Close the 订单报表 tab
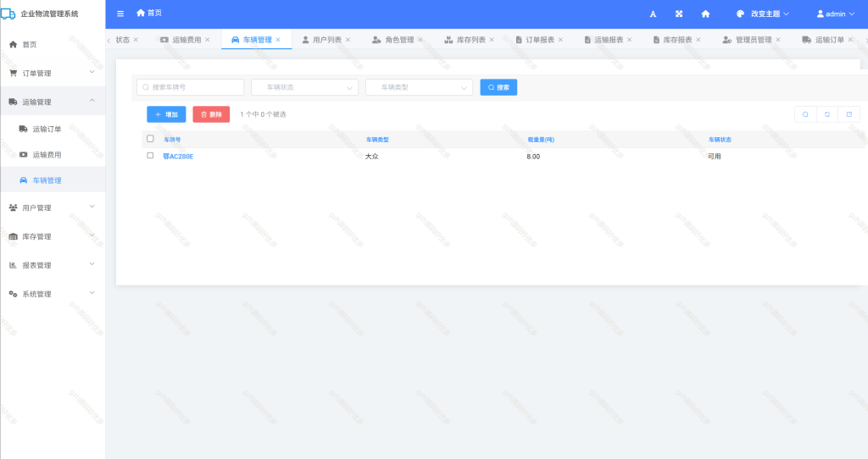The image size is (868, 459). (561, 40)
